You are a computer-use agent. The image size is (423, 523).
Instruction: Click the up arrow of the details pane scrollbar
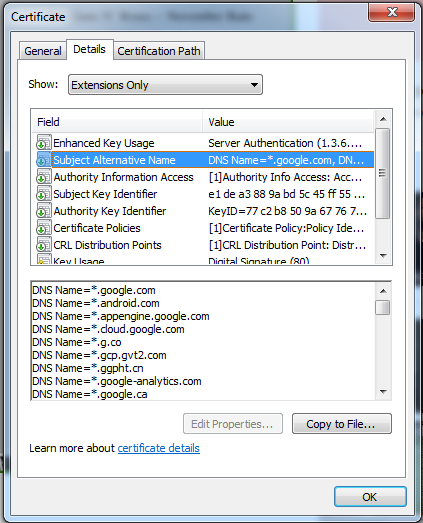click(x=383, y=291)
